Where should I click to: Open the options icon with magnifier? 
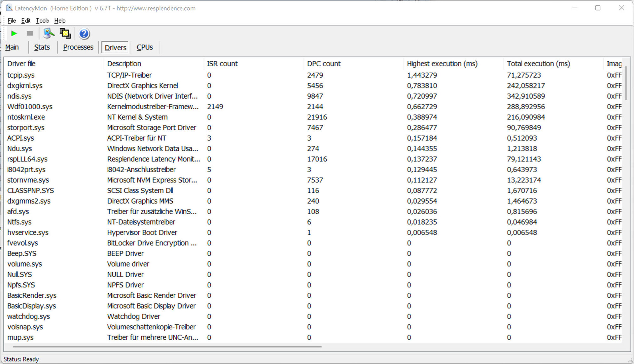pos(49,33)
